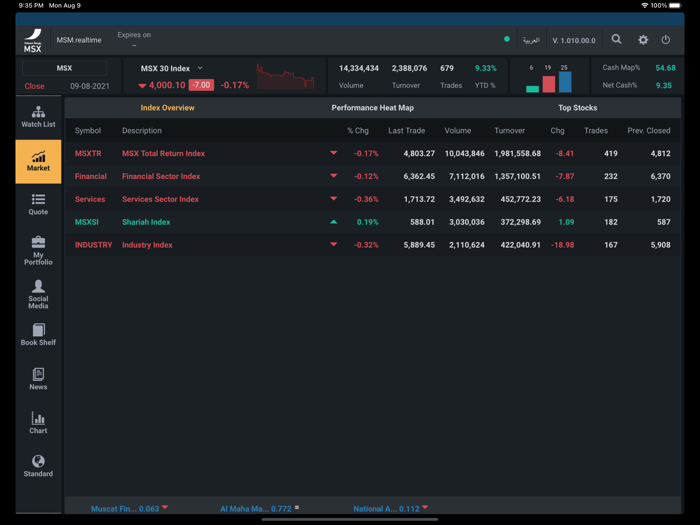This screenshot has height=525, width=700.
Task: Sort by Volume column header
Action: pyautogui.click(x=458, y=130)
